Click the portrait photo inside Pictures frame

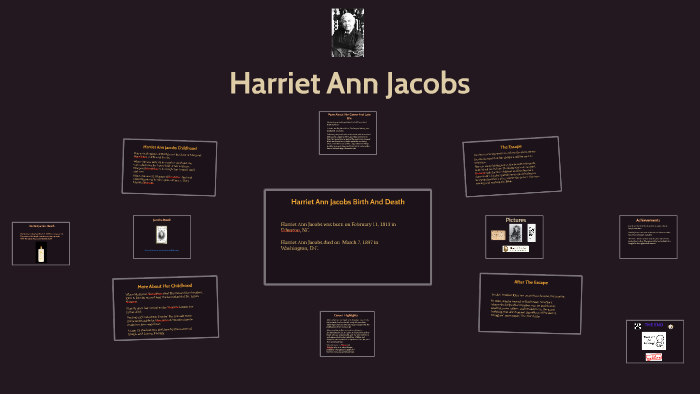click(515, 233)
